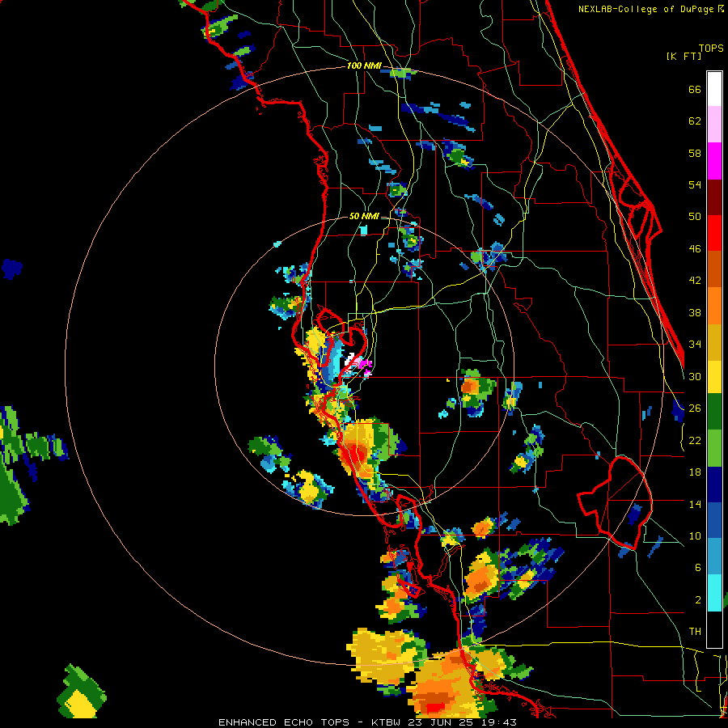Click the legend value 58
This screenshot has height=728, width=728.
(695, 153)
